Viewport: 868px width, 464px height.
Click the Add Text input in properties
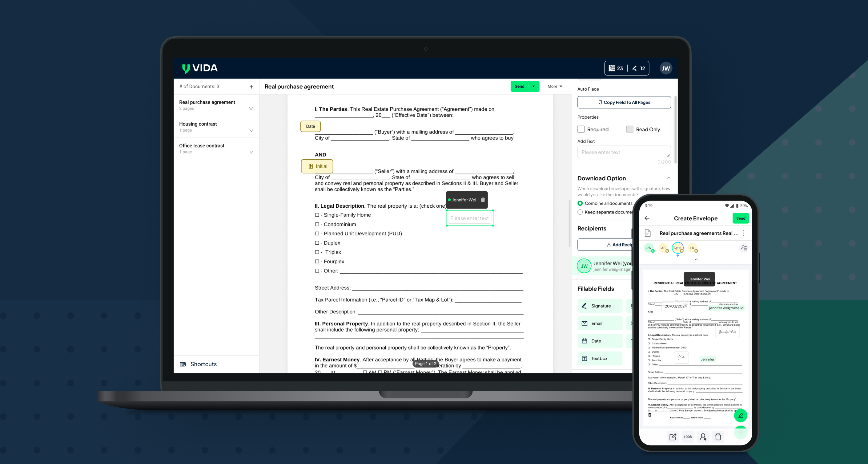point(624,152)
